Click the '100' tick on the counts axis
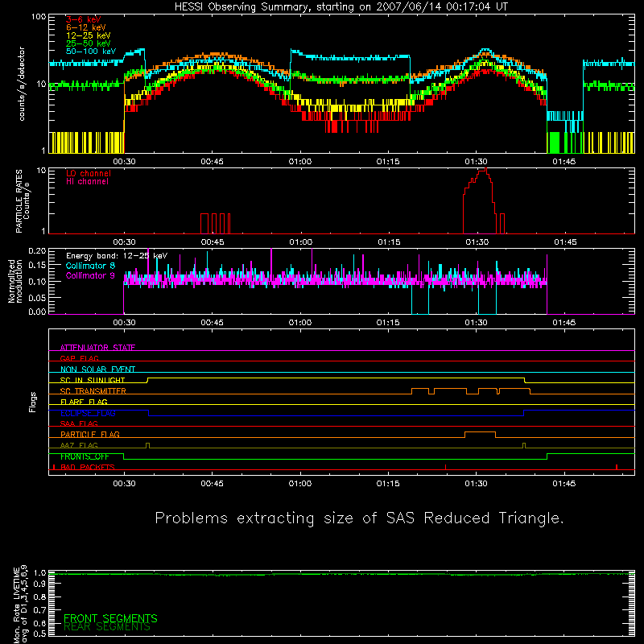 (x=39, y=17)
